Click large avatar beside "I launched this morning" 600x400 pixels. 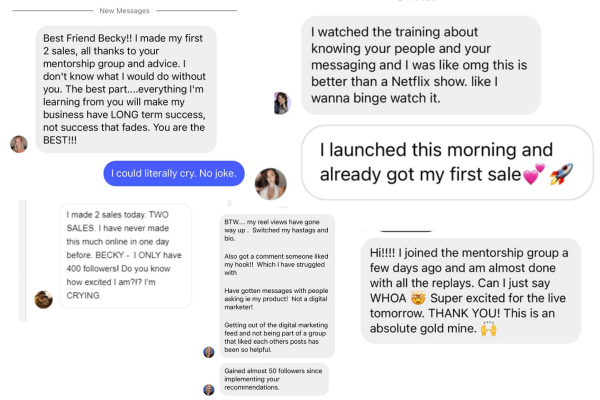tap(271, 184)
